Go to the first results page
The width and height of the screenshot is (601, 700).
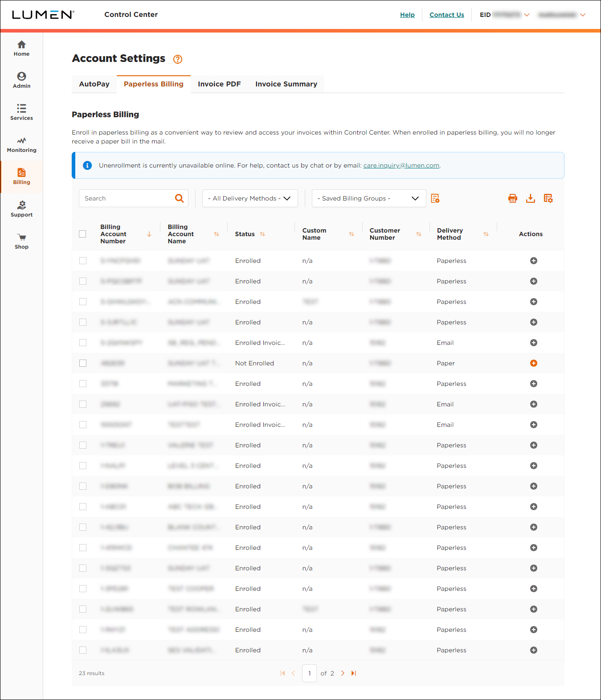282,673
